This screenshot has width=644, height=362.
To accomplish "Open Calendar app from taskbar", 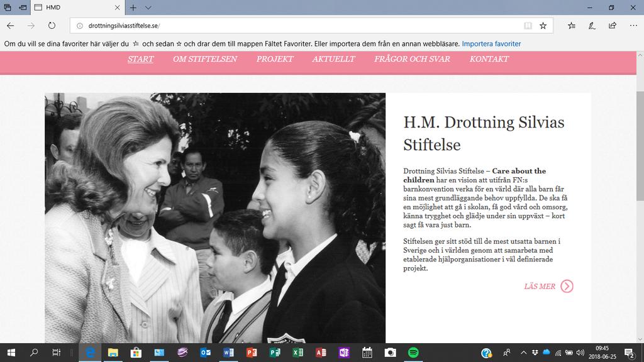I will tap(367, 353).
